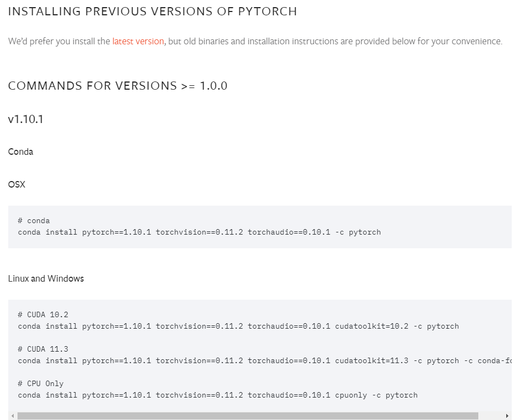Click the cpuonly conda install command
The width and height of the screenshot is (515, 420).
coord(218,395)
